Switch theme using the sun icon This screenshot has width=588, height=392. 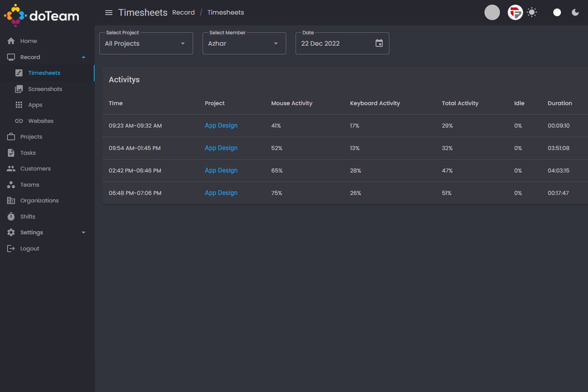[x=532, y=12]
